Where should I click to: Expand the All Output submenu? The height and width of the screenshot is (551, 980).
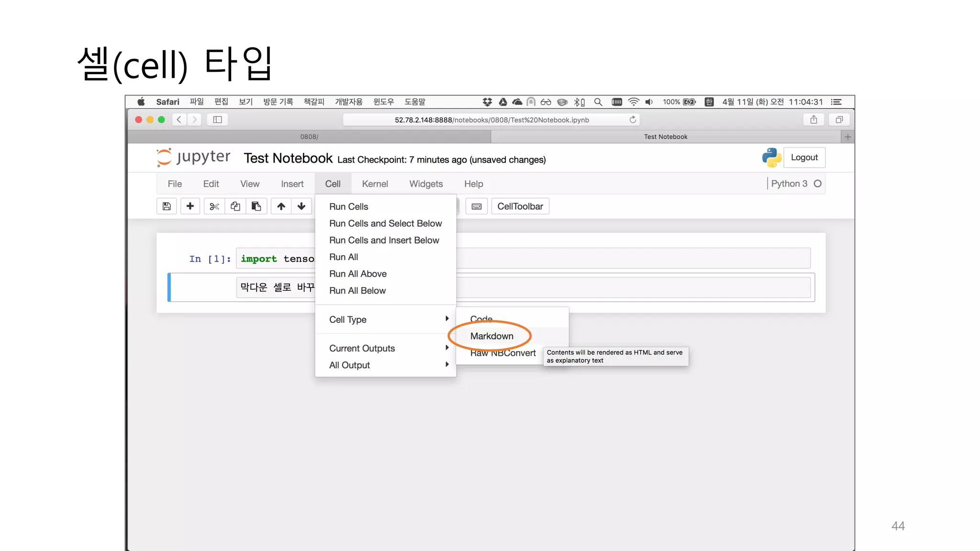point(386,365)
